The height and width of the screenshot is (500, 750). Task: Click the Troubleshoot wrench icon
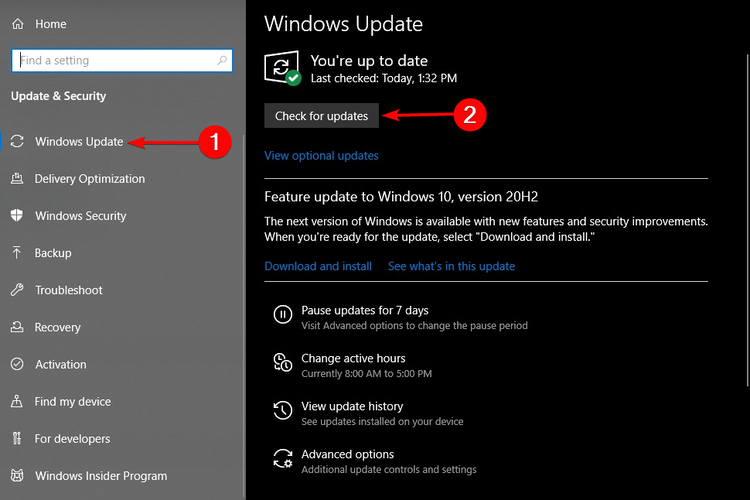(17, 289)
